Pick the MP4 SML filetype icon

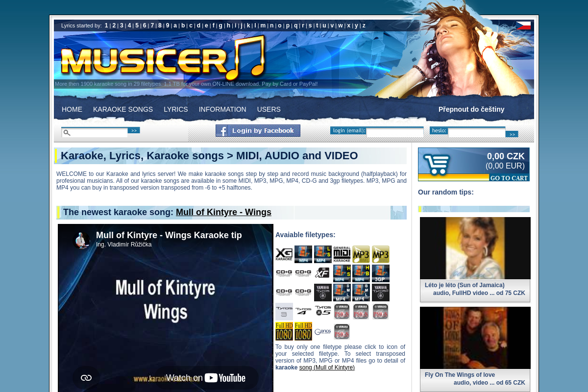point(342,293)
